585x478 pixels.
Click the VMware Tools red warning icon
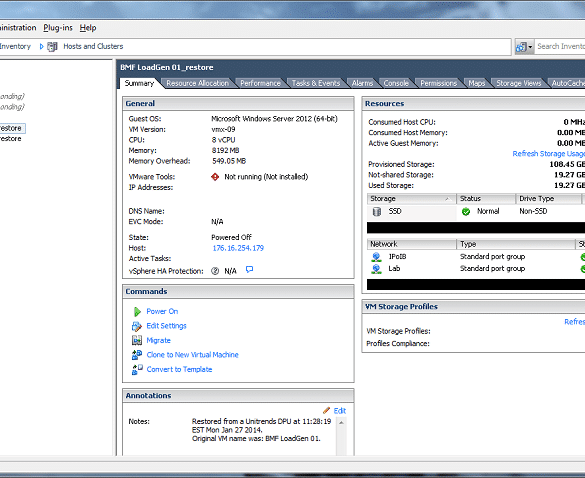215,177
